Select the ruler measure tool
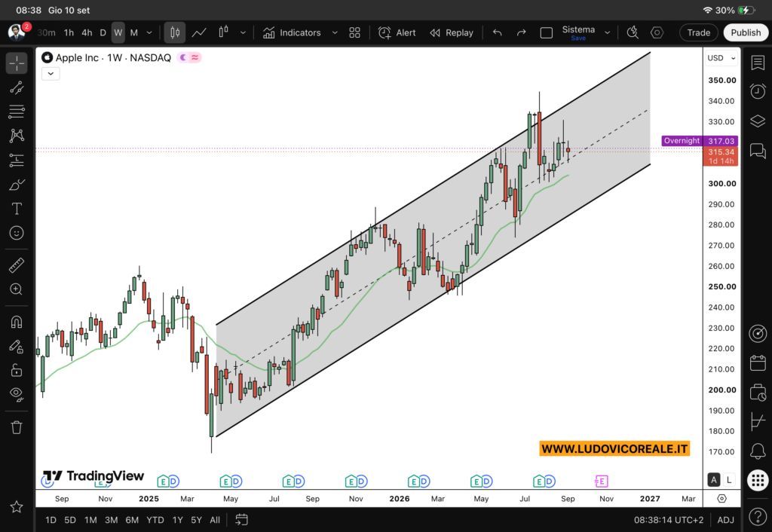The image size is (772, 532). click(x=17, y=265)
